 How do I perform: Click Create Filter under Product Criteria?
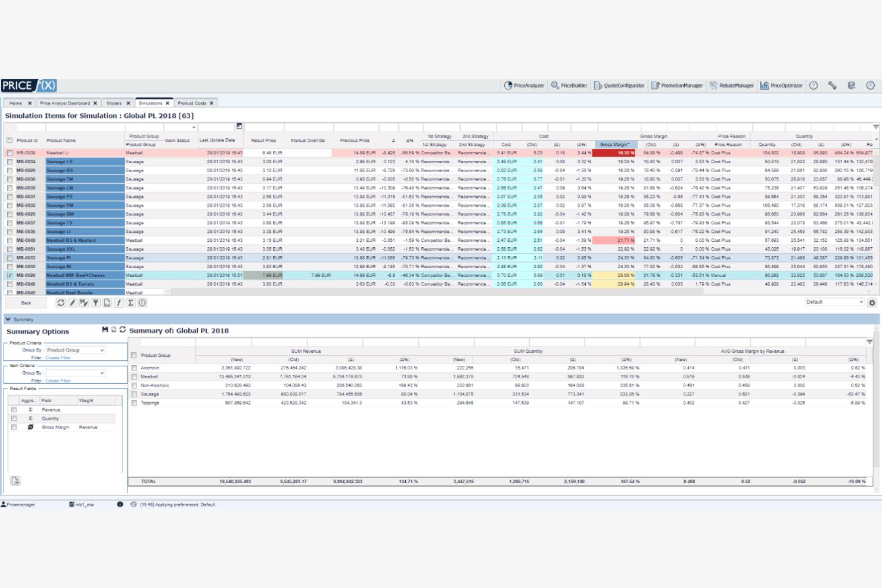58,357
